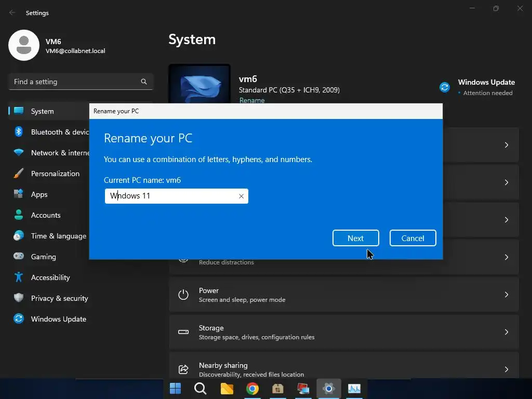Image resolution: width=532 pixels, height=399 pixels.
Task: Click the Wi-Fi network icon
Action: (x=19, y=152)
